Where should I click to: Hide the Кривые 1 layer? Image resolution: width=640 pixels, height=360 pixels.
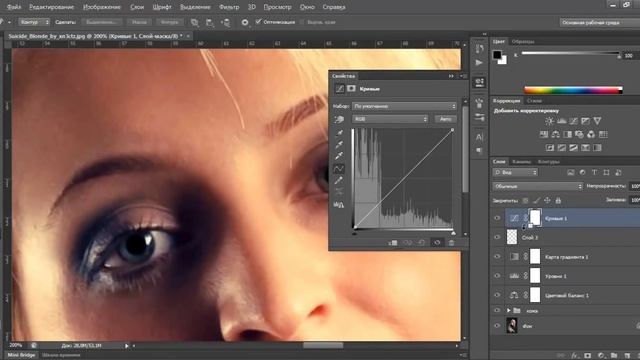pyautogui.click(x=497, y=218)
